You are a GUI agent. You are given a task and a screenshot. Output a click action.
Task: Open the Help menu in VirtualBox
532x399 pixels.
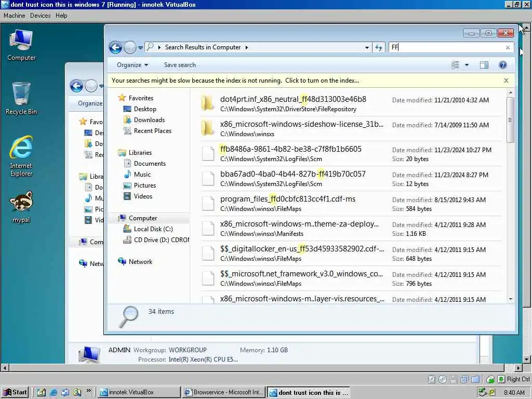pyautogui.click(x=61, y=16)
